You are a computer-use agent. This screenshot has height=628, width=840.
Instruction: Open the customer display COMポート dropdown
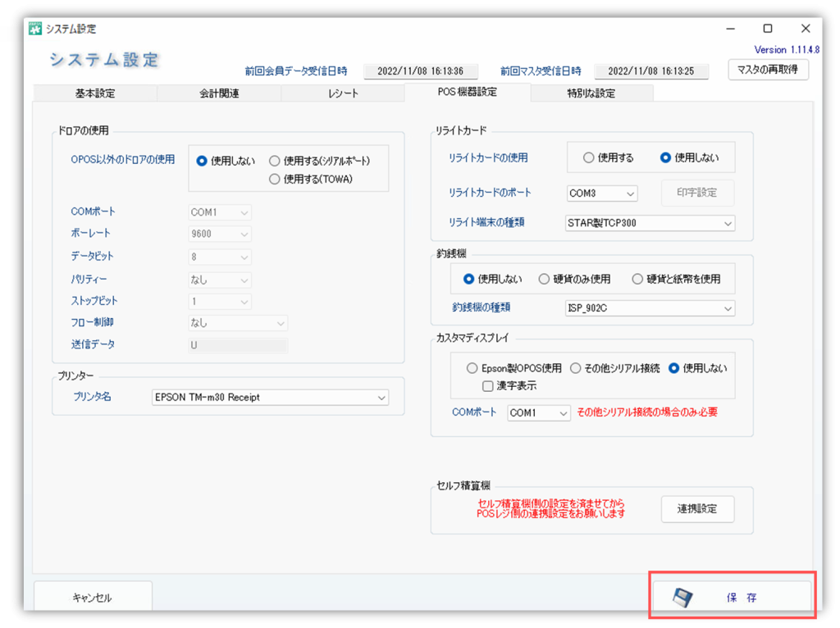click(x=538, y=412)
